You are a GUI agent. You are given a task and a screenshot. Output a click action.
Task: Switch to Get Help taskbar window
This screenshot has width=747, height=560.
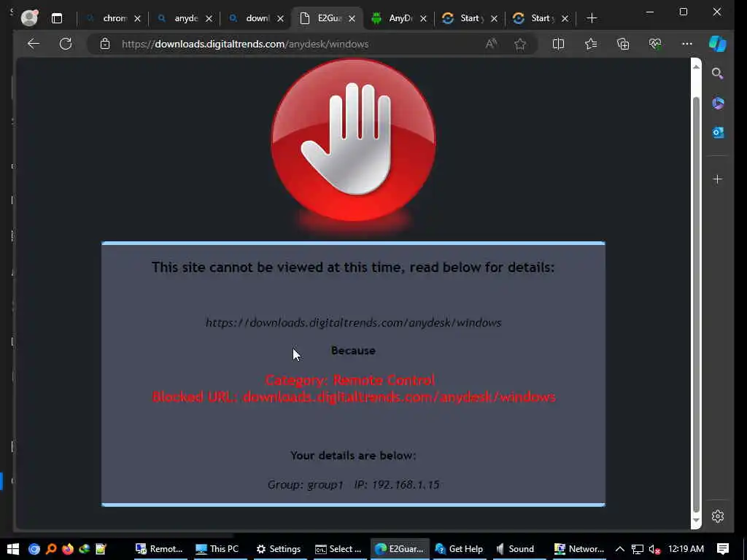coord(460,549)
